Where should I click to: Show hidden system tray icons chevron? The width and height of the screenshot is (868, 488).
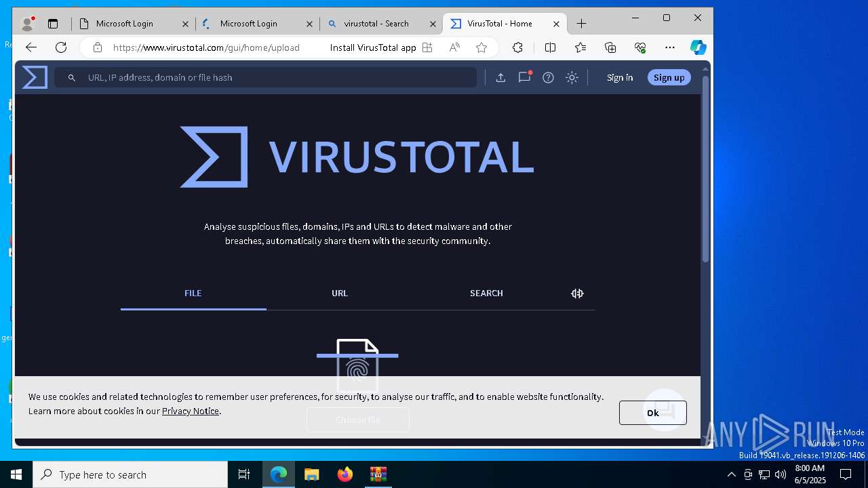[x=731, y=474]
